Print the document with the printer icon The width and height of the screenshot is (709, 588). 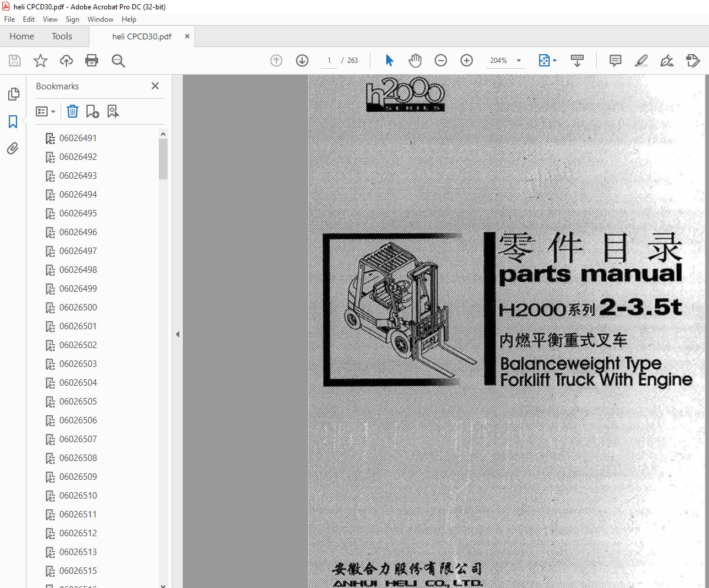pyautogui.click(x=92, y=61)
